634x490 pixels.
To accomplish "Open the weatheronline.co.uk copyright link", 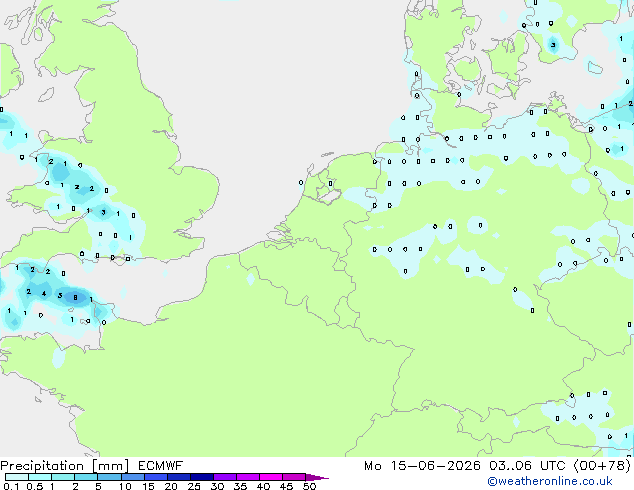I will click(x=550, y=481).
